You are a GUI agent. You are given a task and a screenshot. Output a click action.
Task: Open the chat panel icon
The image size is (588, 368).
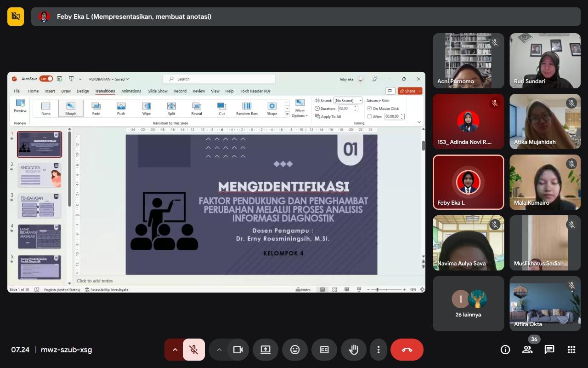coord(549,350)
